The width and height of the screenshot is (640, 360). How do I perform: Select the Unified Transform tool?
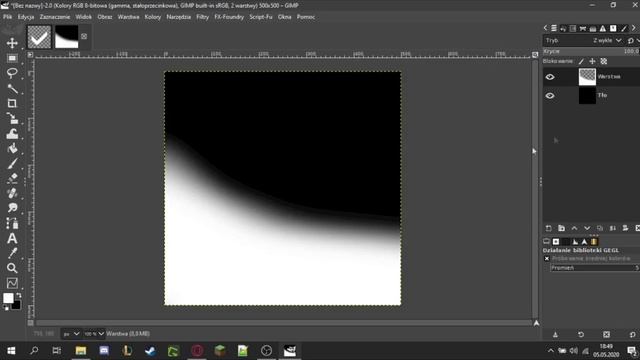click(x=12, y=118)
